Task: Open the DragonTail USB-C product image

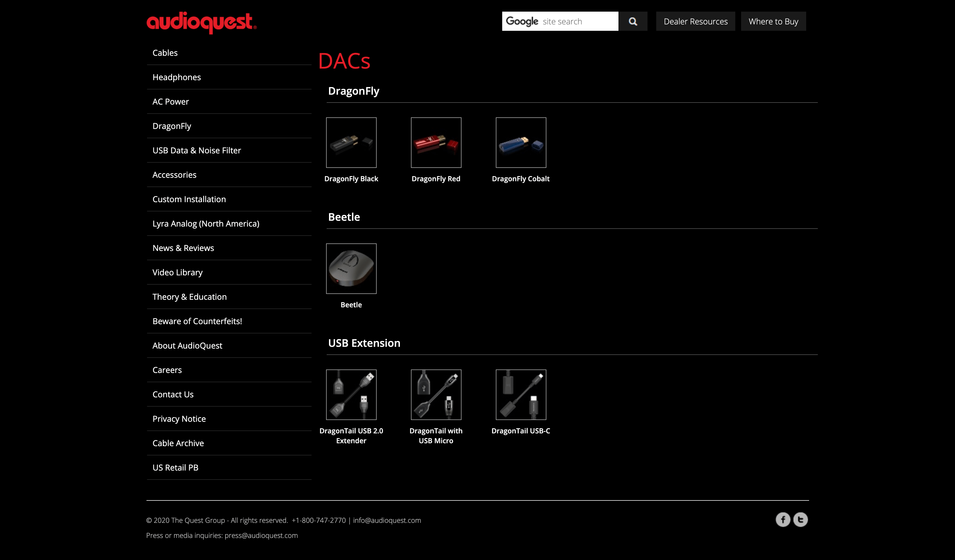Action: (521, 394)
